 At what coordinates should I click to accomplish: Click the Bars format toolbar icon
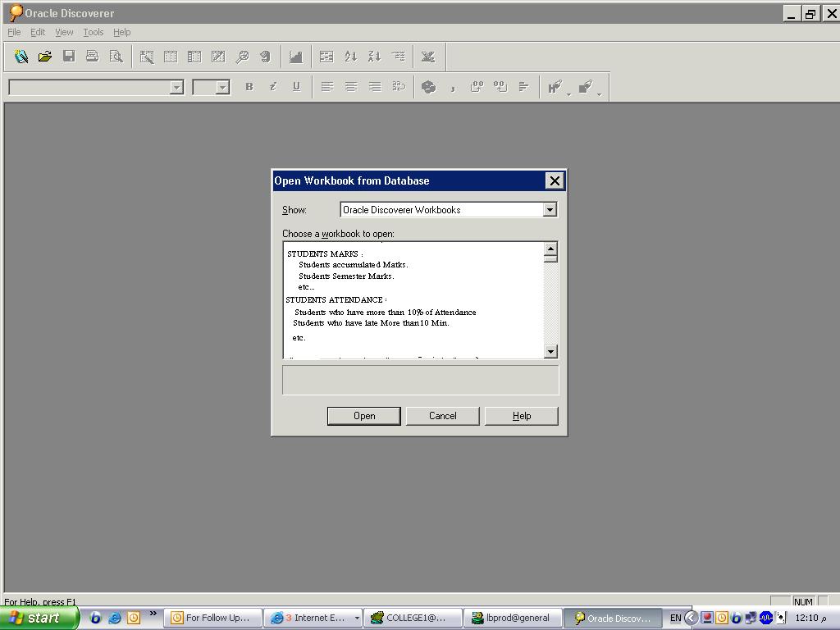[524, 87]
